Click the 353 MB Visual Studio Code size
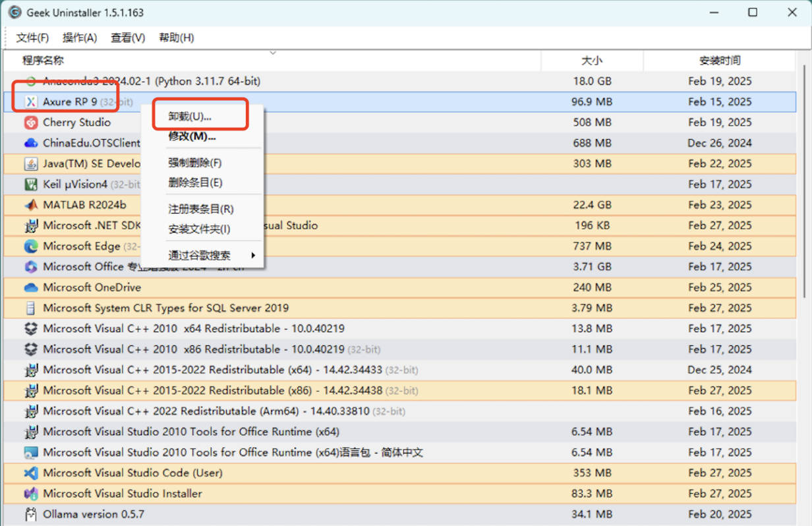 (x=592, y=473)
